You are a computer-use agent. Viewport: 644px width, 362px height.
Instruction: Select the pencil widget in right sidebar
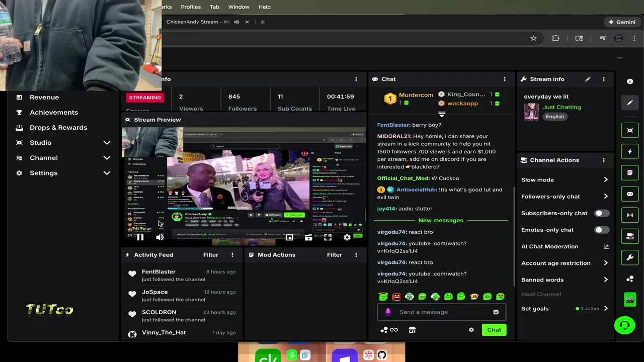click(x=630, y=103)
